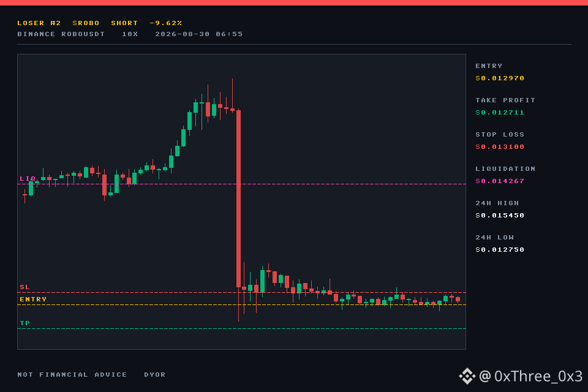Image resolution: width=588 pixels, height=392 pixels.
Task: Click the entry price $0.012970
Action: [500, 78]
